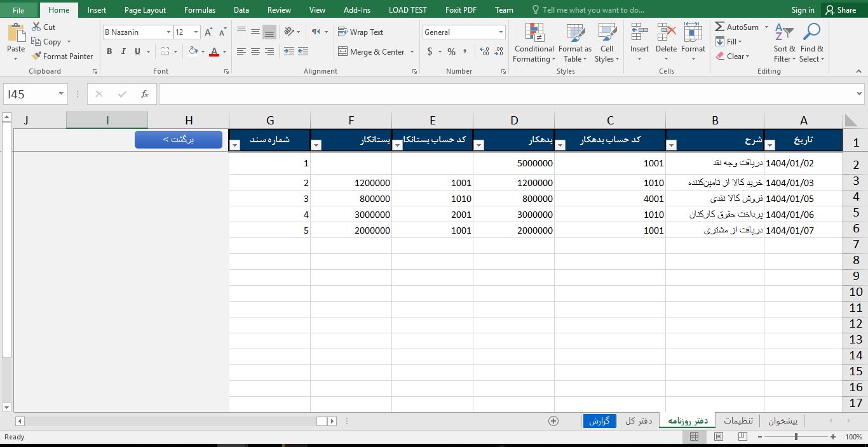
Task: Apply cell borders icon
Action: pyautogui.click(x=165, y=51)
